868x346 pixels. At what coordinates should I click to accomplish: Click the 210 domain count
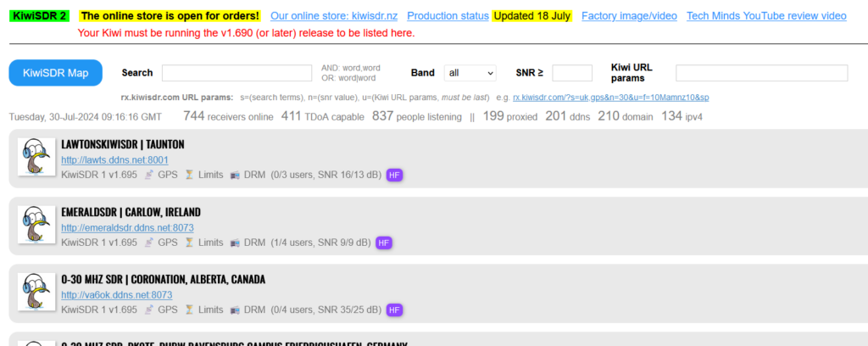point(626,116)
